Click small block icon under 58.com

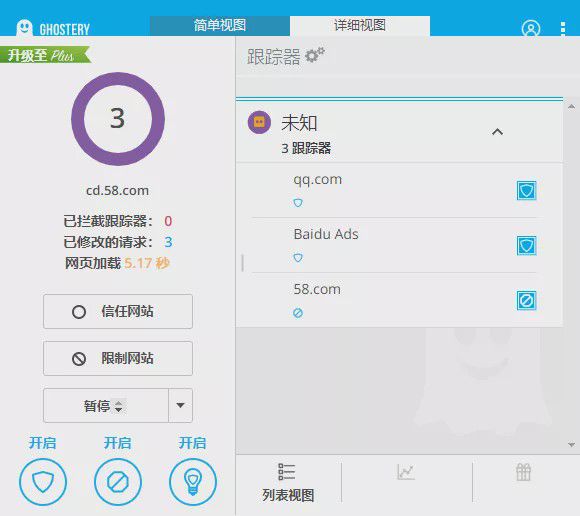click(x=298, y=313)
